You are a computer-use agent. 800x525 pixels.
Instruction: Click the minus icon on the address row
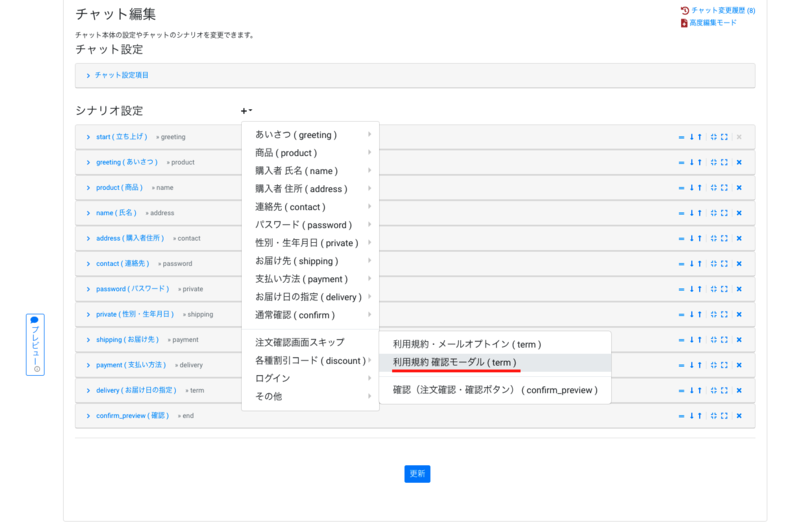(x=681, y=238)
